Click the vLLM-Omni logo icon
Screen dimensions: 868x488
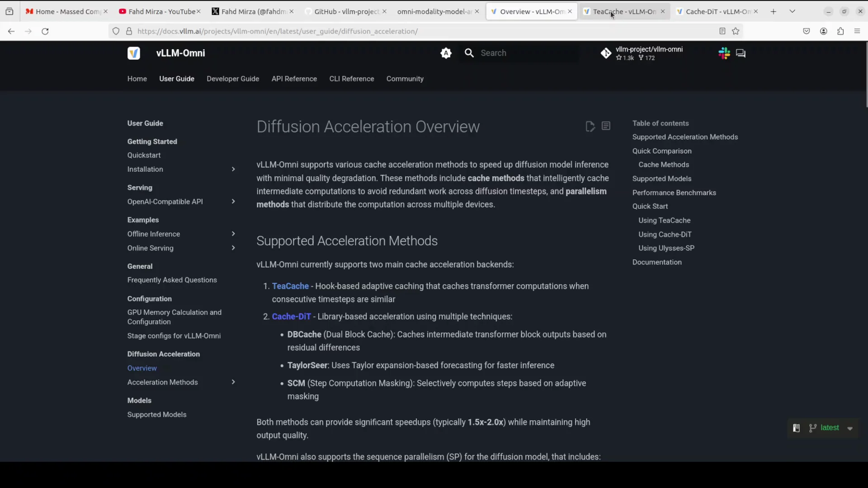pyautogui.click(x=133, y=53)
